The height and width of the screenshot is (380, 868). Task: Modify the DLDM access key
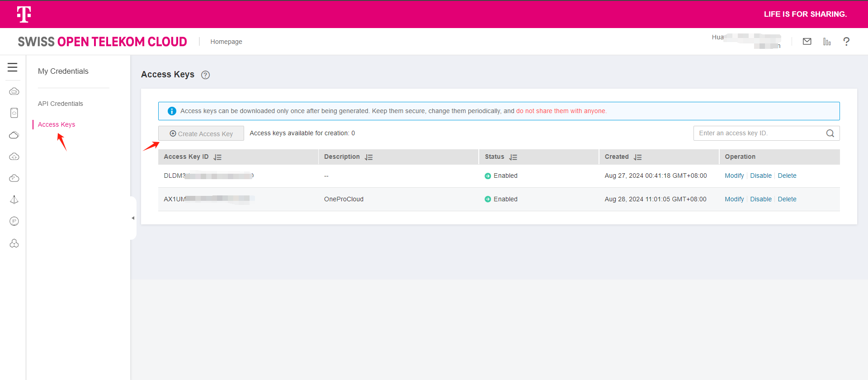(x=734, y=176)
